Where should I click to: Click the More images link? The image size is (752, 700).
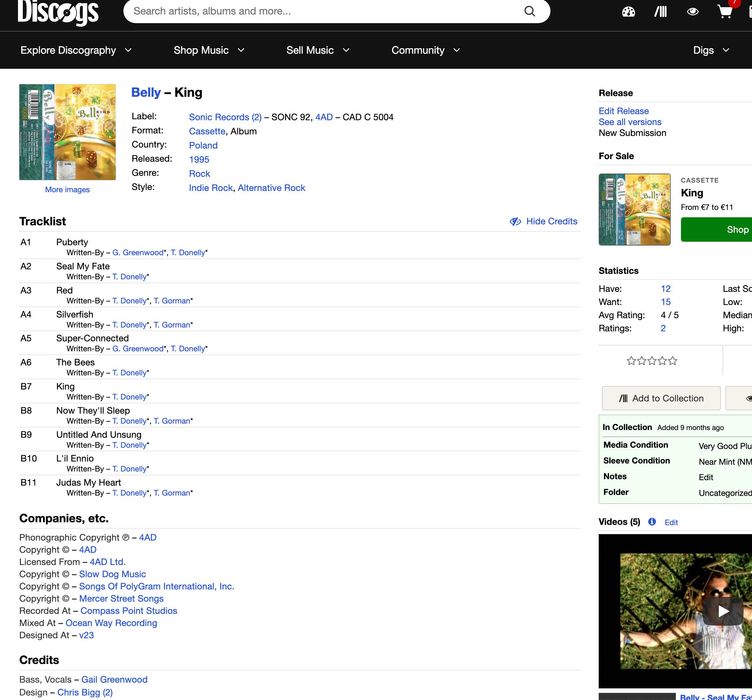[x=67, y=189]
